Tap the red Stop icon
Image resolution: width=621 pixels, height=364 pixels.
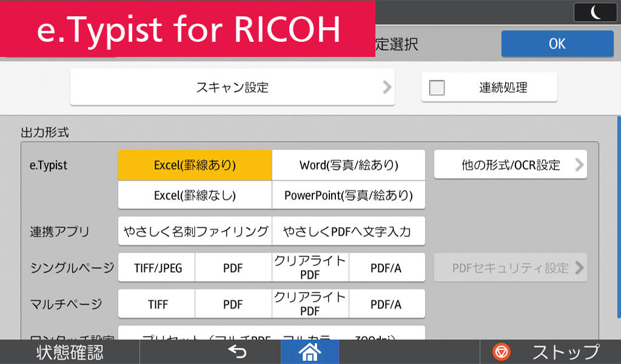click(502, 352)
